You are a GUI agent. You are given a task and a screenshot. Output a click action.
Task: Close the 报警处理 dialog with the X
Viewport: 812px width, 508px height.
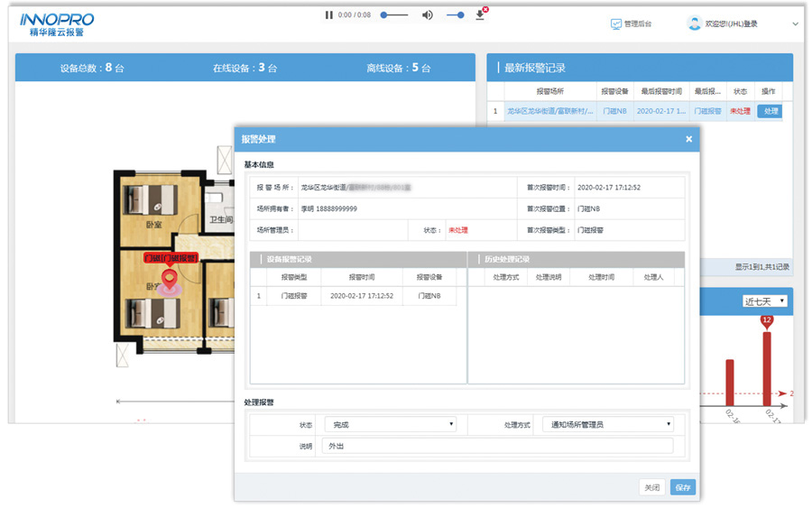(688, 139)
